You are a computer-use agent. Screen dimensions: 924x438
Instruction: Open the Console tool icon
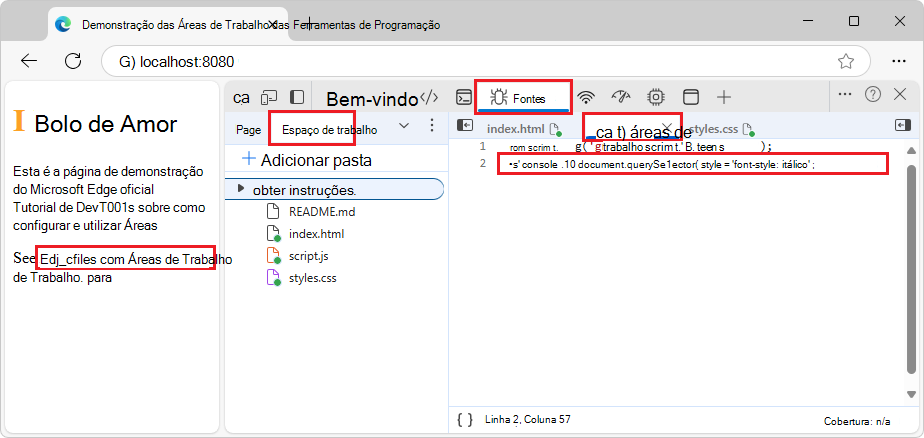click(x=464, y=97)
